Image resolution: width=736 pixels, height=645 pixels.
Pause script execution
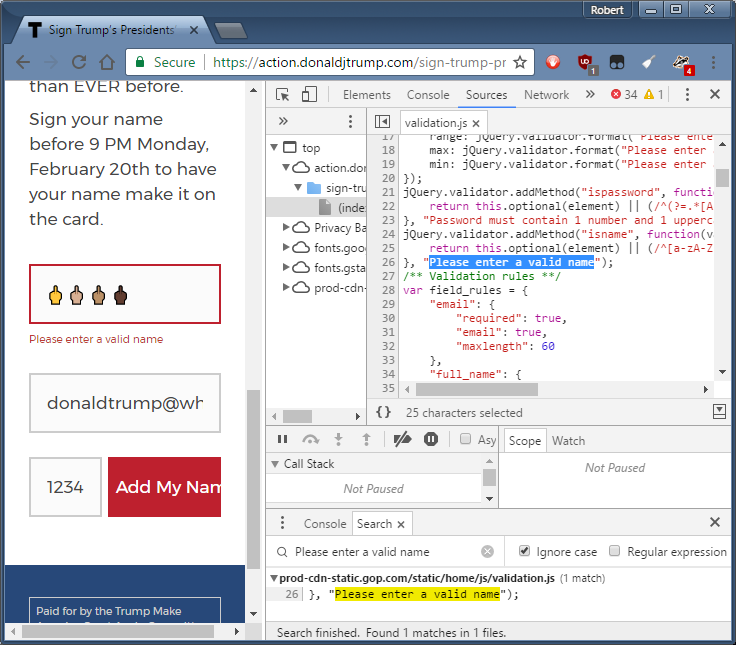[283, 439]
